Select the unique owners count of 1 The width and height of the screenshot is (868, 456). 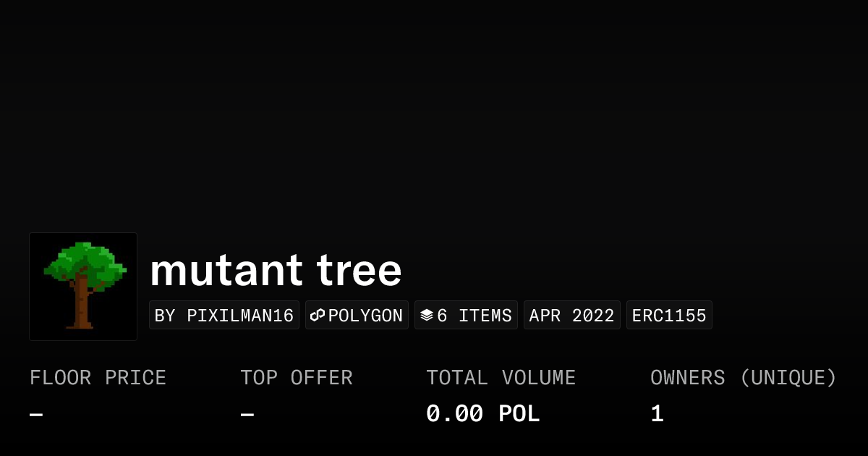point(657,414)
